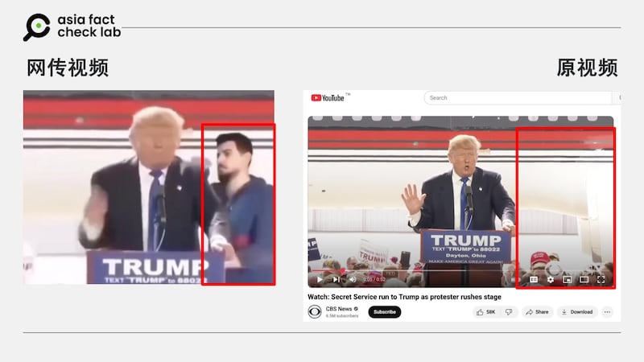The width and height of the screenshot is (644, 362).
Task: Mute the video volume speaker icon
Action: 352,280
